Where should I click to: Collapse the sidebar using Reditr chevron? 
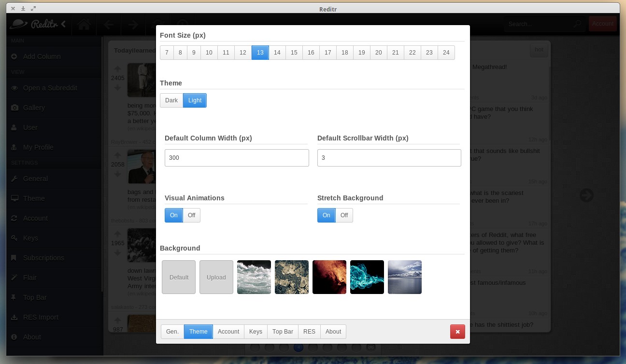pos(63,24)
